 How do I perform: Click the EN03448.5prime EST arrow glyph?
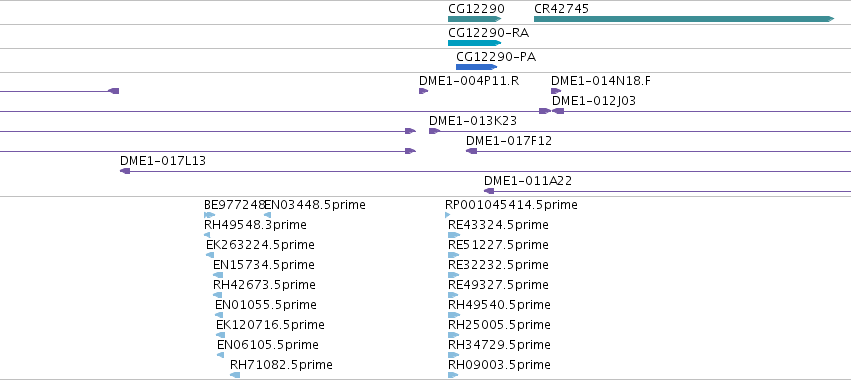click(x=268, y=215)
